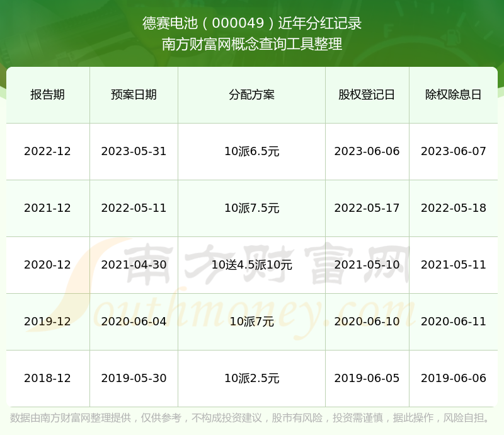Click plan cell 10派2.5元
The image size is (504, 435).
(251, 378)
